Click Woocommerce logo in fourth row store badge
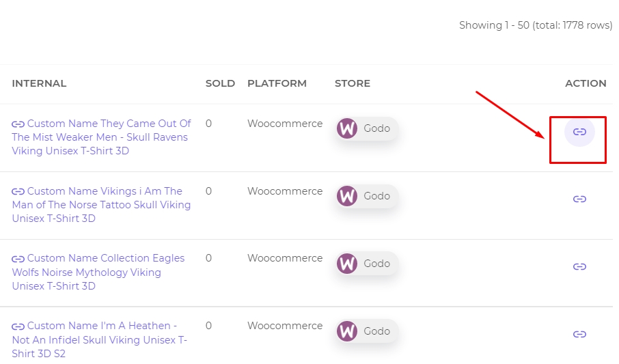 [347, 331]
